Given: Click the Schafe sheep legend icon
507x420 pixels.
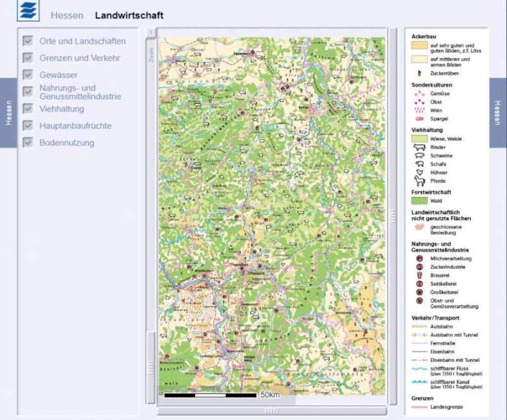Looking at the screenshot, I should click(x=419, y=164).
